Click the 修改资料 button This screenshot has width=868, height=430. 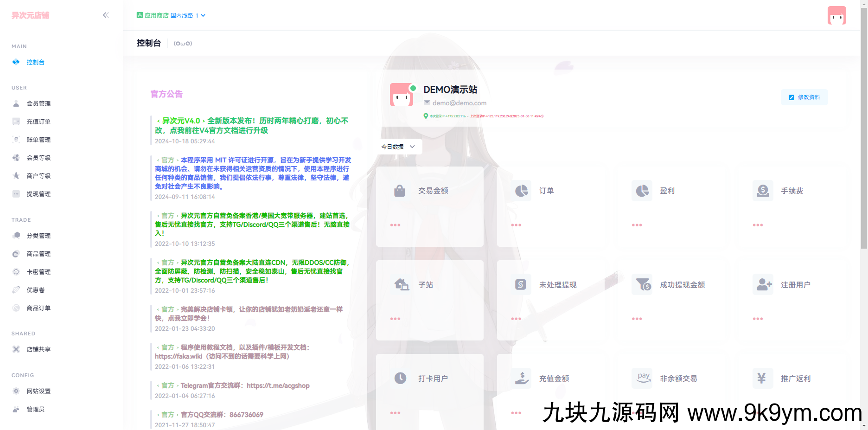pos(804,97)
